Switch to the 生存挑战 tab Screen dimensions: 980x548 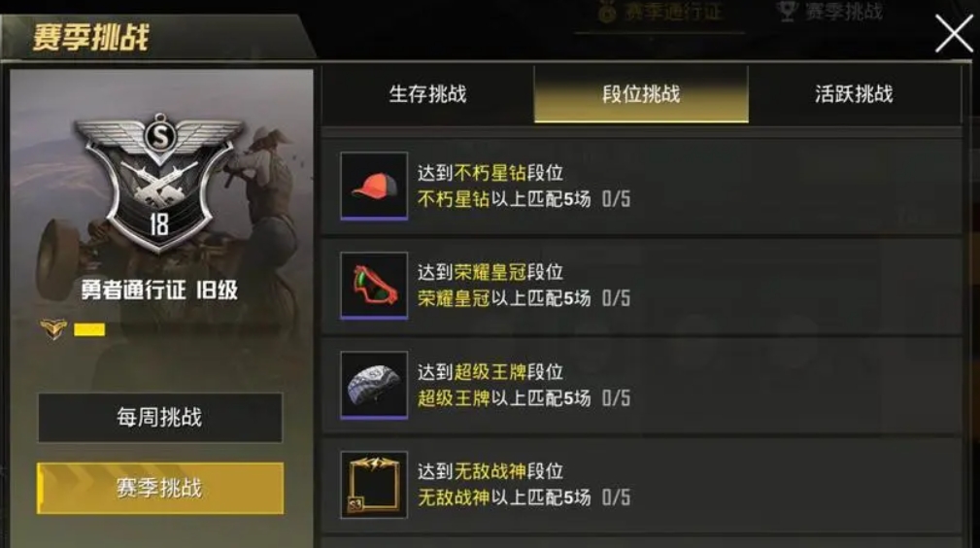click(x=428, y=94)
